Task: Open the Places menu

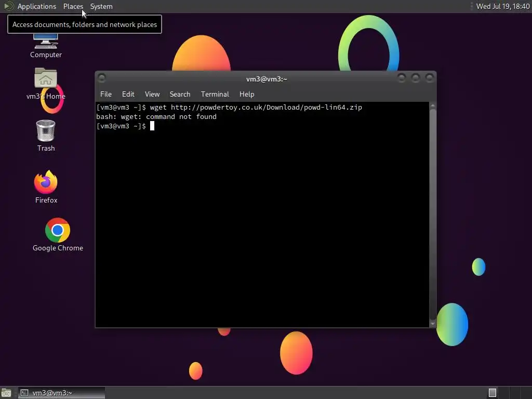Action: pos(73,6)
